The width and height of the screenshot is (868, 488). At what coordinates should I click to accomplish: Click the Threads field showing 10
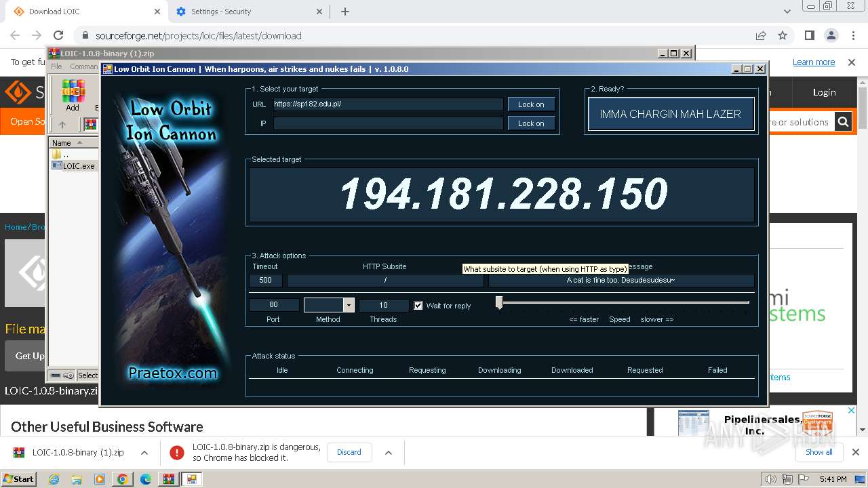pos(384,305)
